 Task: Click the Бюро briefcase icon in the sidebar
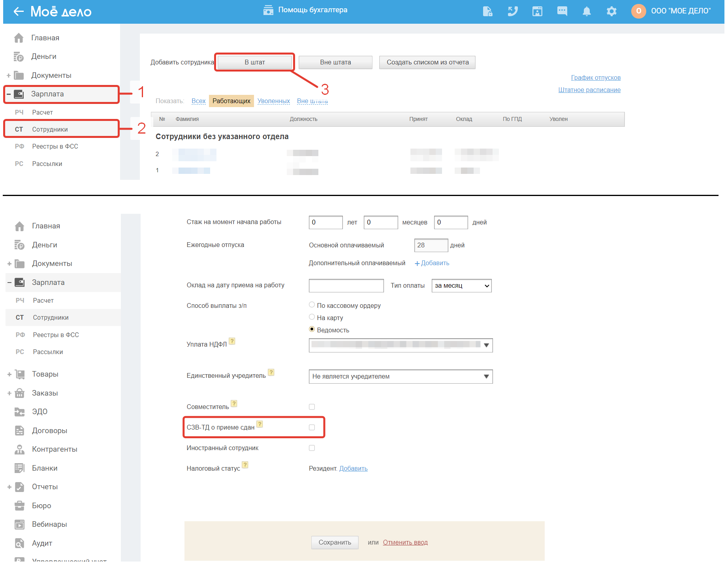coord(20,506)
